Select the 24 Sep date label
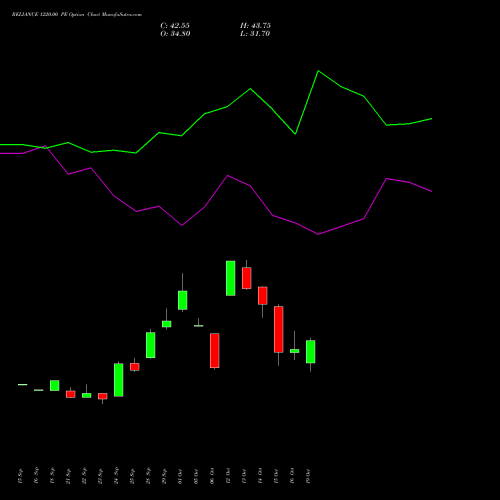This screenshot has height=500, width=500. point(116,476)
